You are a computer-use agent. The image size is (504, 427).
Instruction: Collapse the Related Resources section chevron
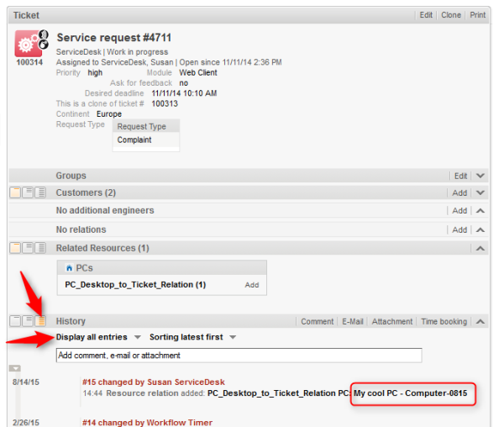[480, 248]
